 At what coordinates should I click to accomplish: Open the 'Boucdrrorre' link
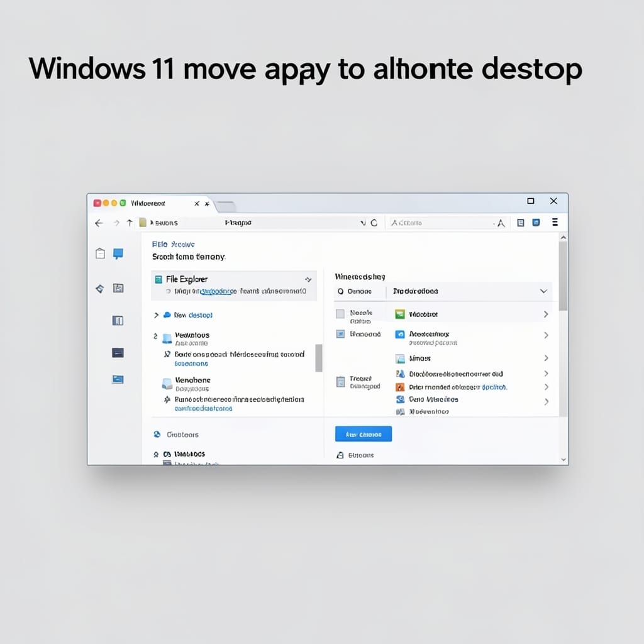[x=191, y=364]
